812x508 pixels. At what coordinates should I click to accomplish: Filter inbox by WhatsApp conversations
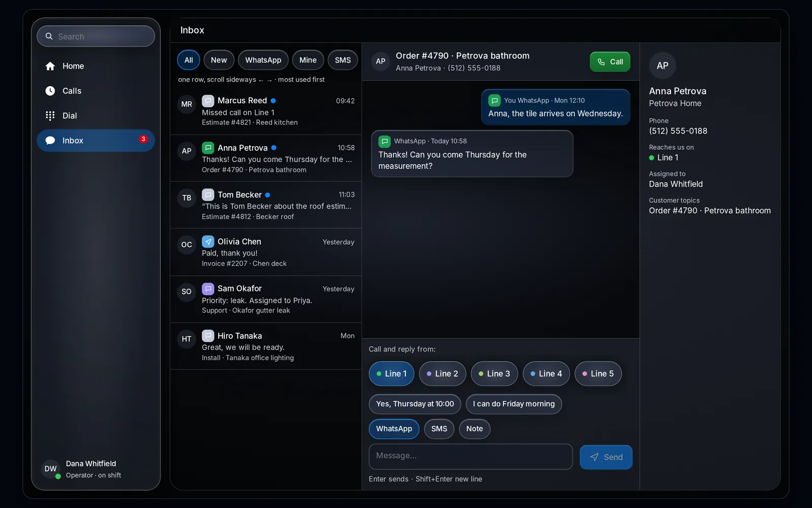tap(263, 60)
